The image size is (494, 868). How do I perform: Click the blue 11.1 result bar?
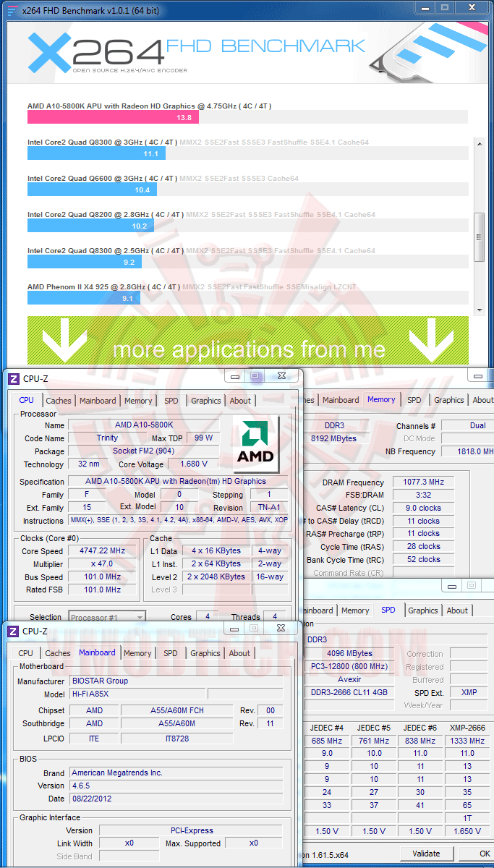point(96,153)
